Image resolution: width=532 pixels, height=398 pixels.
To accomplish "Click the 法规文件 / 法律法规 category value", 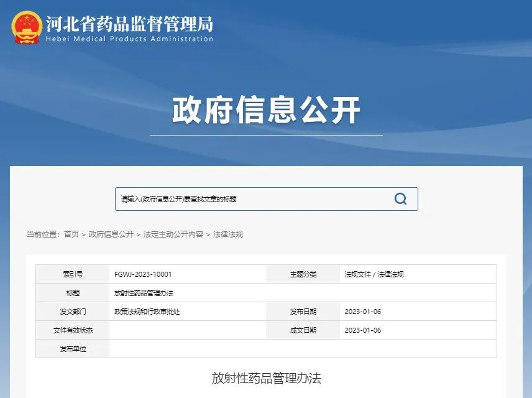I will coord(374,274).
